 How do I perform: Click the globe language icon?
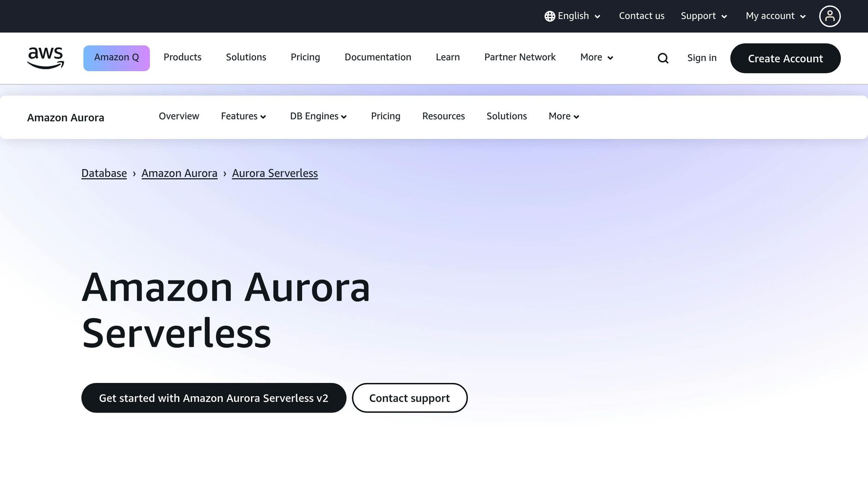[x=550, y=16]
